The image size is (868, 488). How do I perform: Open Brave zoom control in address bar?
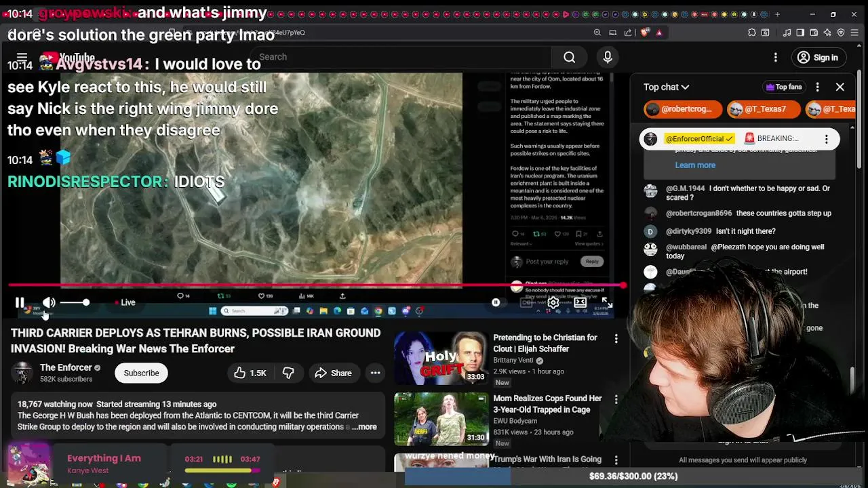tap(597, 33)
